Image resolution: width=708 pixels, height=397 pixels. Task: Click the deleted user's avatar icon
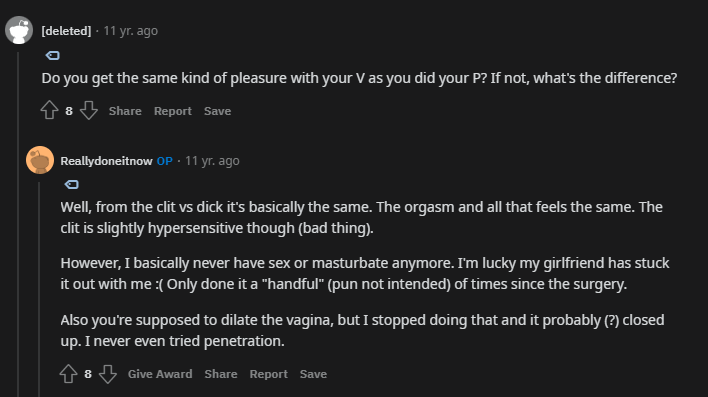pos(19,30)
